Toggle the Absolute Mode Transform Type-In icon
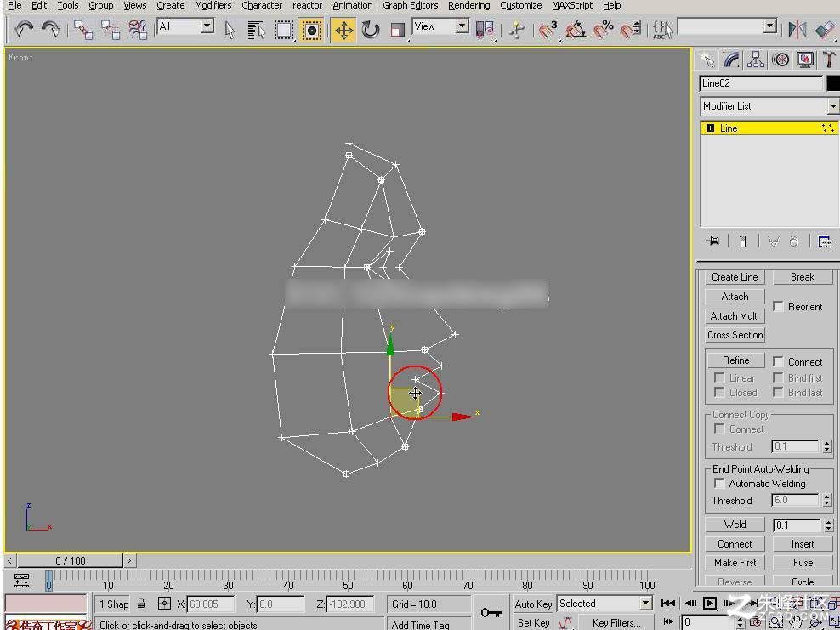Screen dimensions: 840x630 coord(164,604)
